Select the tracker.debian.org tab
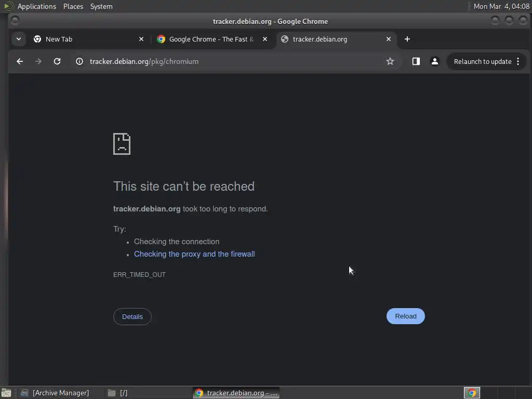Viewport: 532px width, 399px height. point(336,39)
